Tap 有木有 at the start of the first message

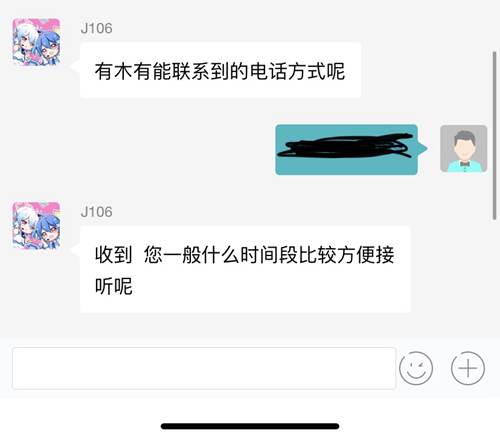[x=123, y=71]
